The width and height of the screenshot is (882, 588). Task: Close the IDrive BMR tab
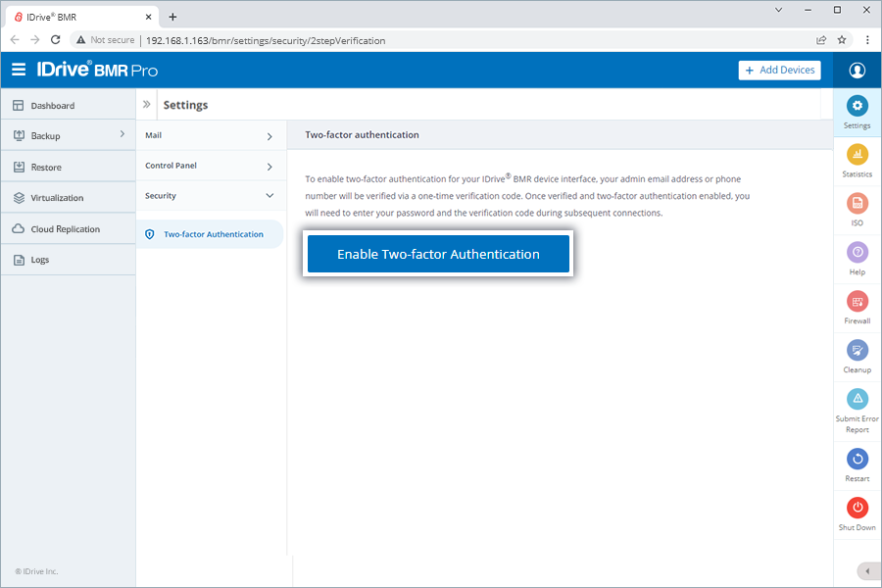[149, 17]
